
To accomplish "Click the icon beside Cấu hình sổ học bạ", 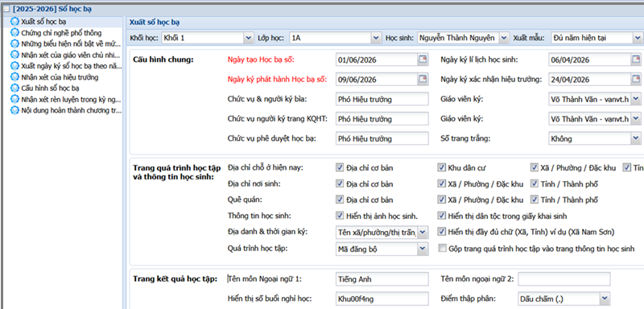I will coord(15,89).
